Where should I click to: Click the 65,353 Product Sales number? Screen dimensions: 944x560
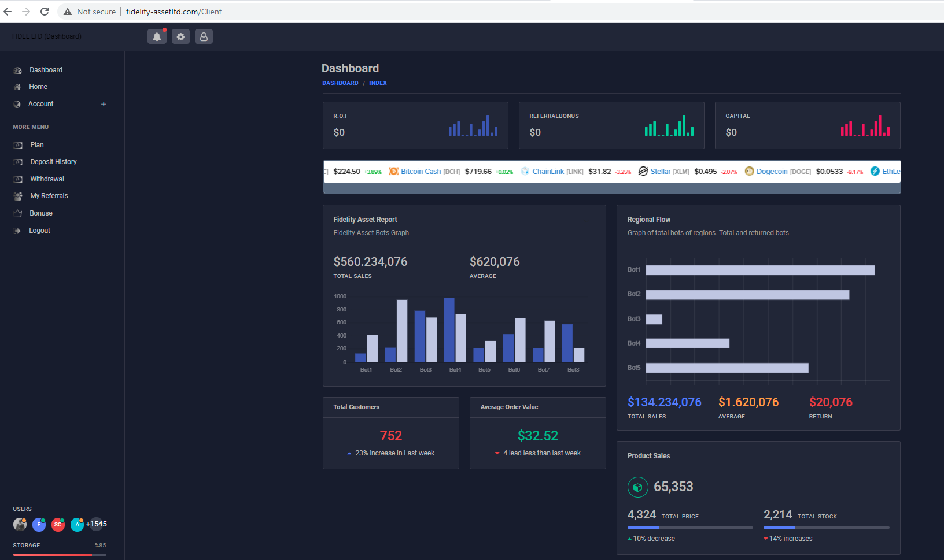click(x=673, y=487)
